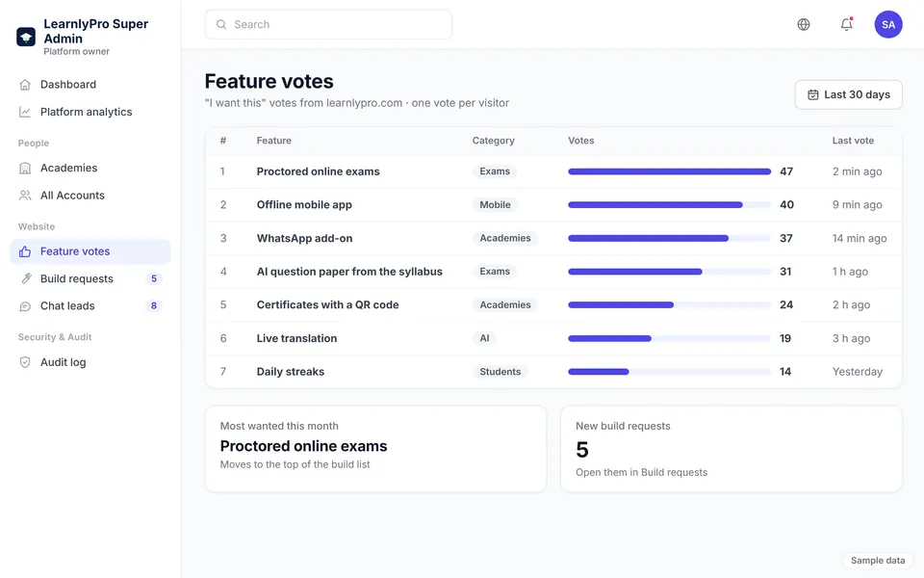Click the Feature votes thumbs-up icon
The width and height of the screenshot is (924, 578).
click(25, 251)
